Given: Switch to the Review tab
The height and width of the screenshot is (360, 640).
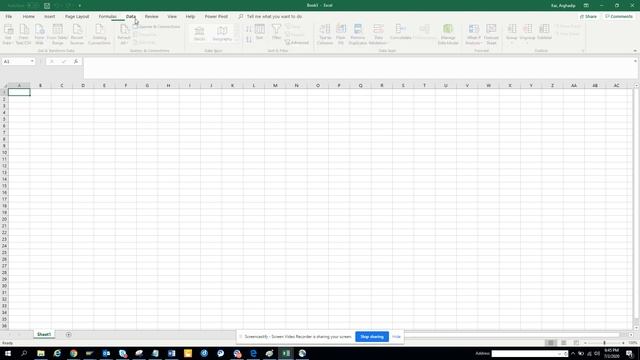Looking at the screenshot, I should coord(151,16).
